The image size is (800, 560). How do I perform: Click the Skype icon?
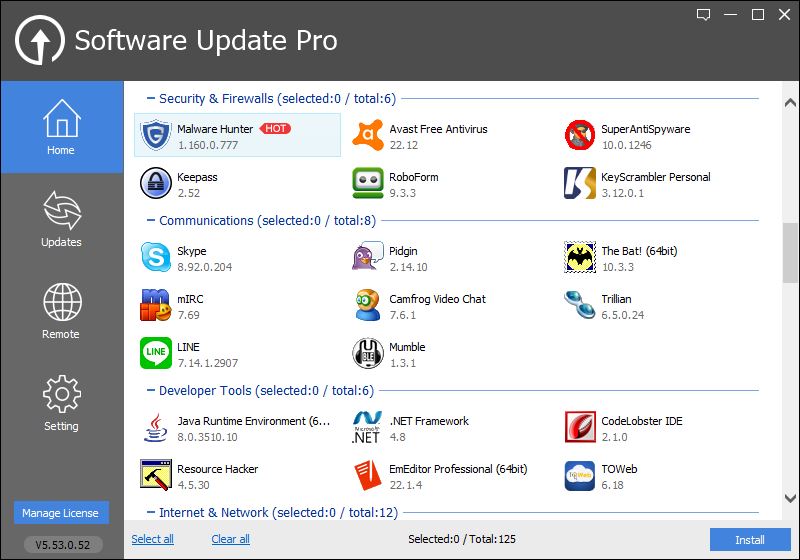156,257
